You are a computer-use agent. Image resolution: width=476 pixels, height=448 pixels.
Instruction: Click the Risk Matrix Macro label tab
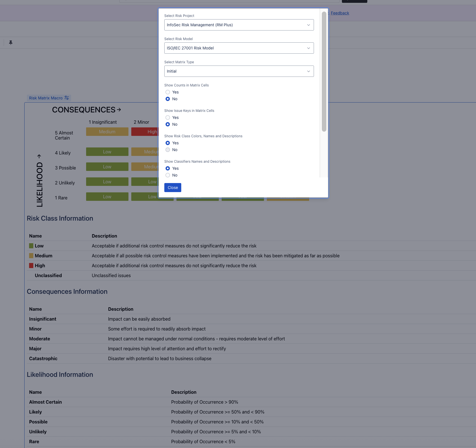click(x=46, y=98)
